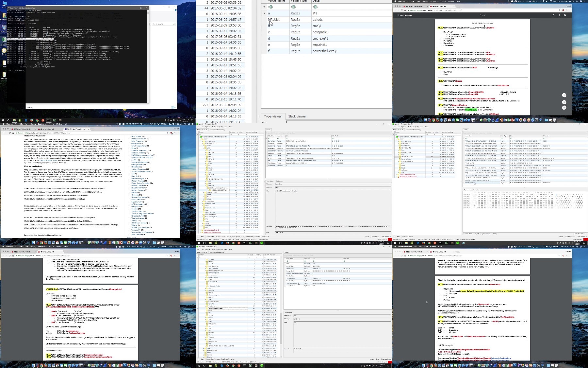Select SANS Digital Forensics tab in SANS blog window
The width and height of the screenshot is (588, 368).
[x=76, y=129]
